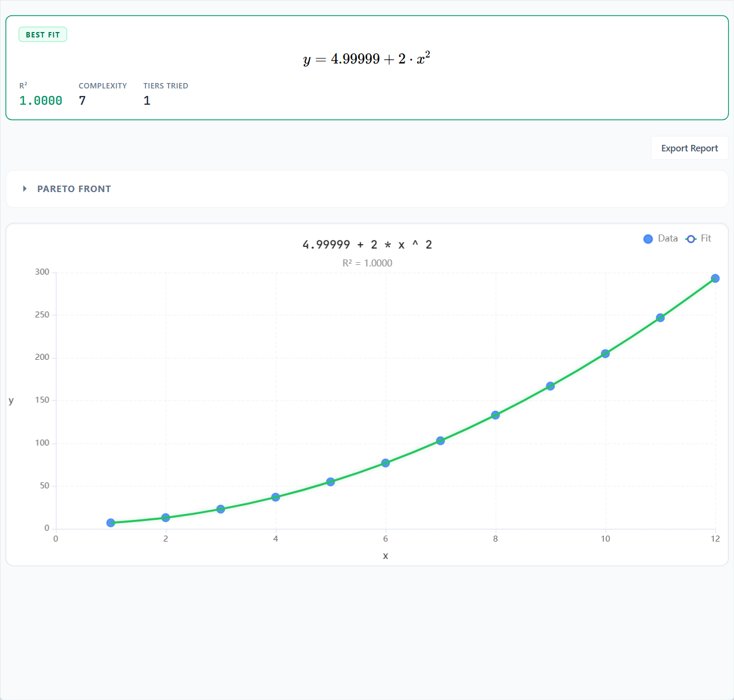Screen dimensions: 734x700
Task: Click the green R² value 1.0000
Action: (x=41, y=101)
